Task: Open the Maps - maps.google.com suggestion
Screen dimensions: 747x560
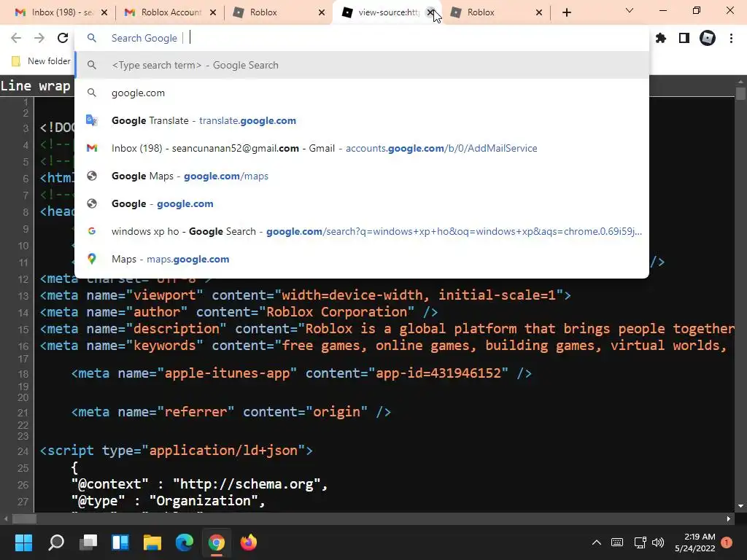Action: [362, 259]
